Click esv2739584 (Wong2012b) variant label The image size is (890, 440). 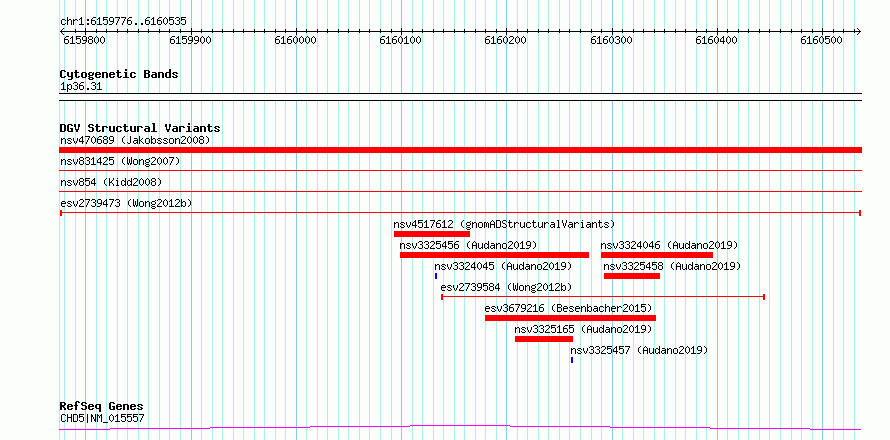(506, 287)
